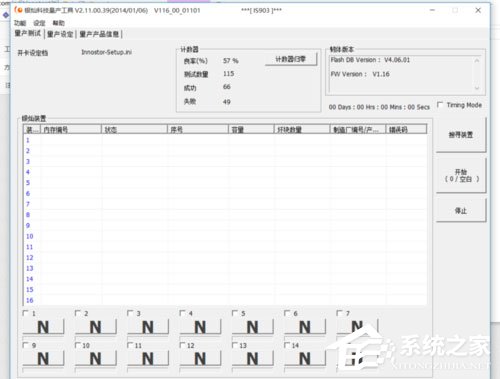Click the 计数器归零 reset counter button
The width and height of the screenshot is (500, 379).
coord(291,59)
